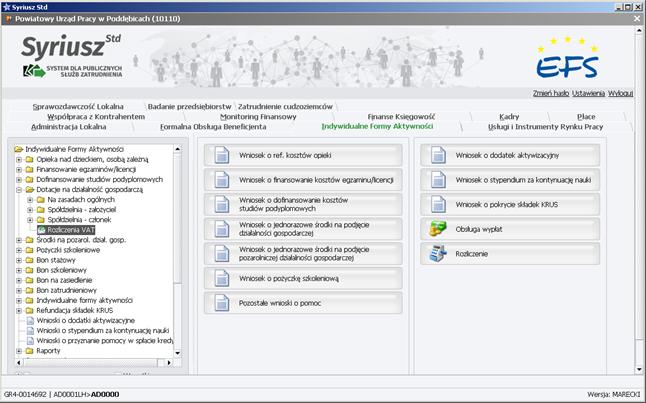
Task: Open Badanie przedsiębiorstw tab
Action: click(190, 107)
